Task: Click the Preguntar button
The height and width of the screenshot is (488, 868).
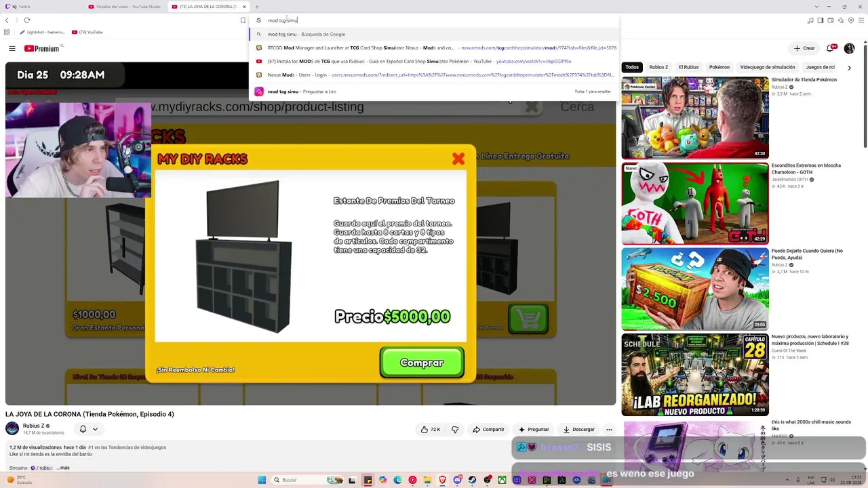Action: (534, 429)
